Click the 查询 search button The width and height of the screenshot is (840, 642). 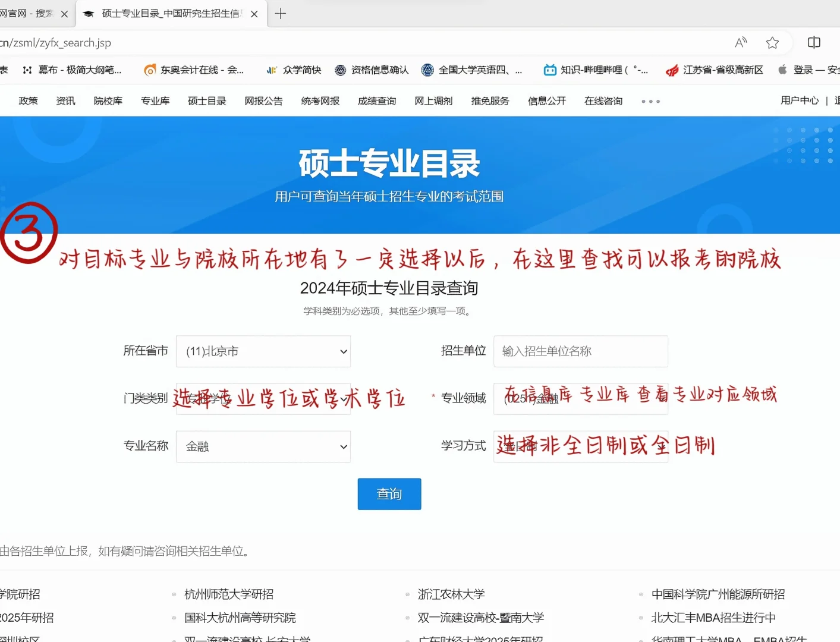click(389, 493)
